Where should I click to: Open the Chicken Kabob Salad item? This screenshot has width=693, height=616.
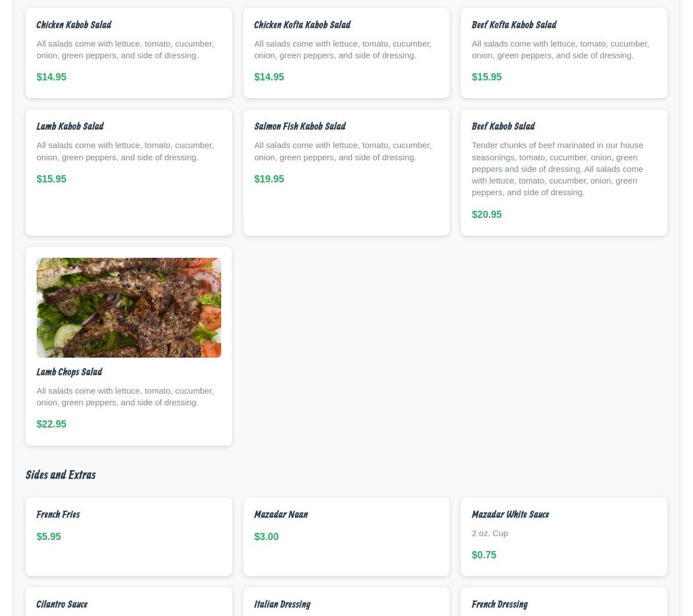[129, 53]
